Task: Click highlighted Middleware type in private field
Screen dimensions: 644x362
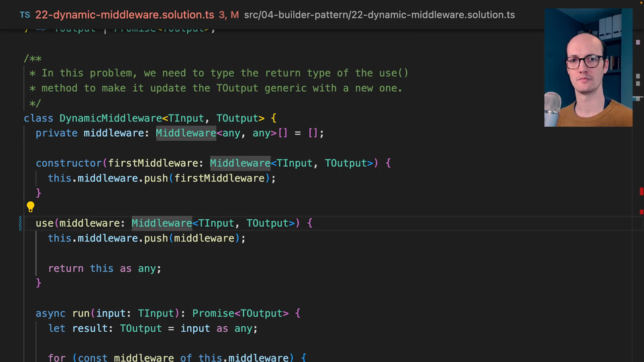Action: tap(186, 133)
